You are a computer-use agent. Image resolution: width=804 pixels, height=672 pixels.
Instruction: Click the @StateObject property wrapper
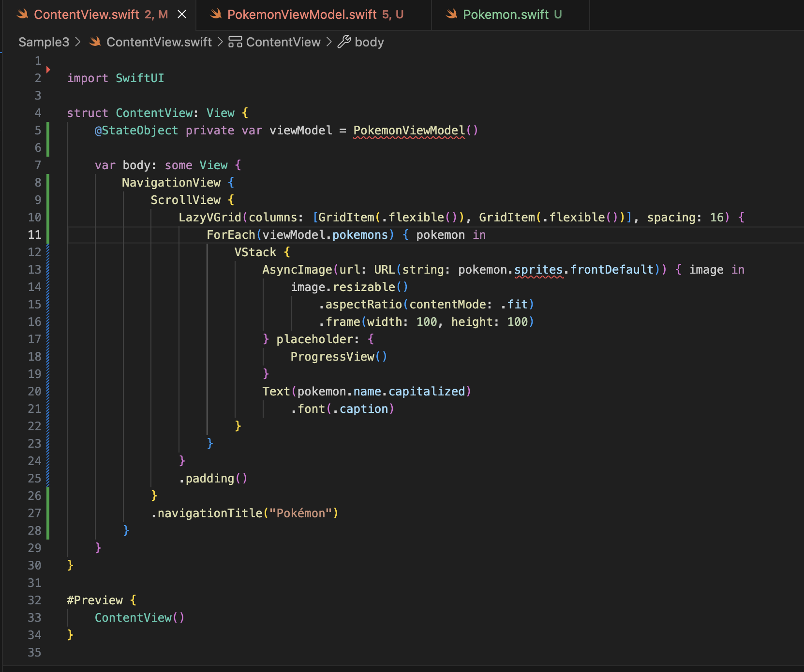pyautogui.click(x=136, y=131)
